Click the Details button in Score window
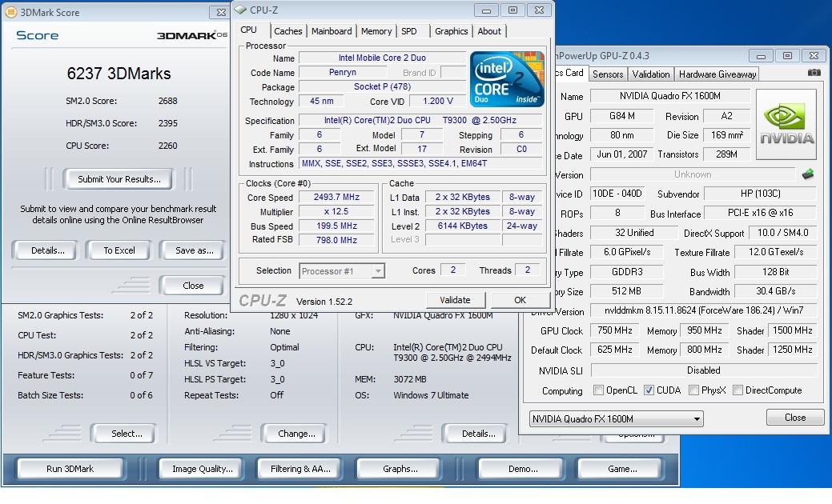The height and width of the screenshot is (504, 832). click(x=48, y=250)
